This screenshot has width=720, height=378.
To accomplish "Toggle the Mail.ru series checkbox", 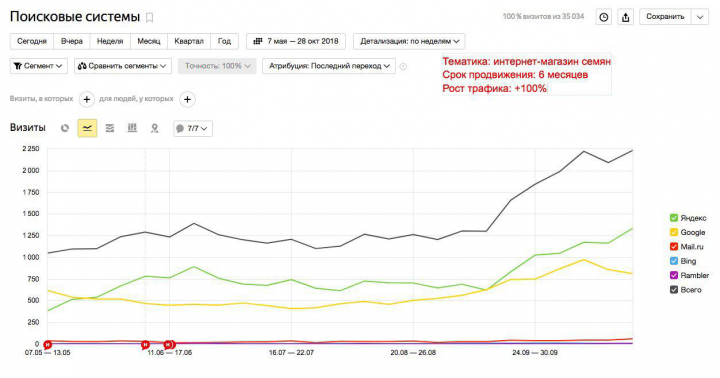I will click(674, 247).
